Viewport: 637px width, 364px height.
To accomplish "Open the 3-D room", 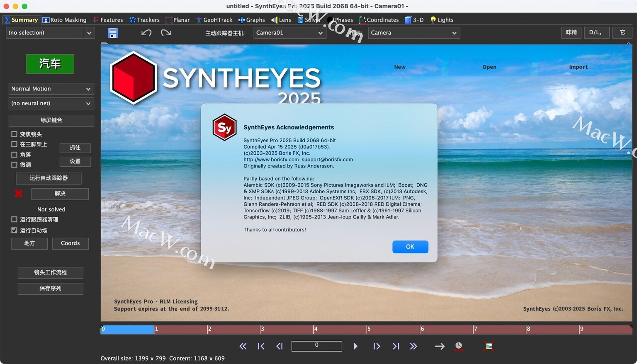I will (x=414, y=20).
